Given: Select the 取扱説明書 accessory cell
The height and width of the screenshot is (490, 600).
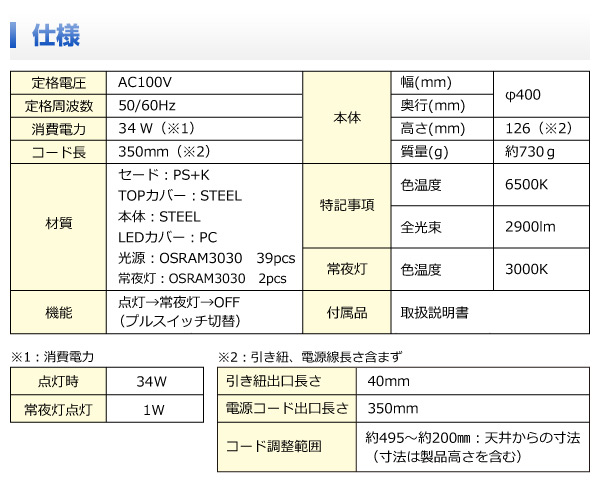Looking at the screenshot, I should [x=435, y=312].
